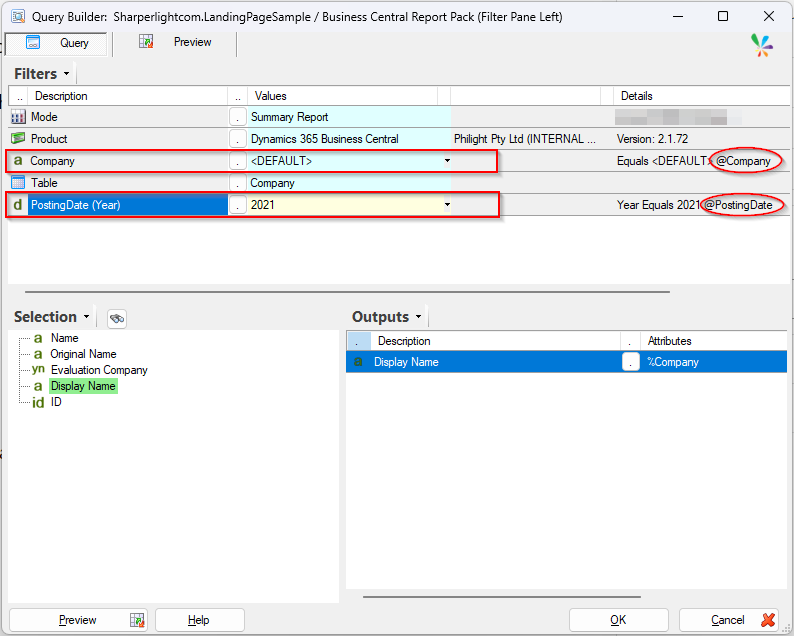The image size is (794, 636).
Task: Click the 'a' icon beside Original Name
Action: click(38, 354)
